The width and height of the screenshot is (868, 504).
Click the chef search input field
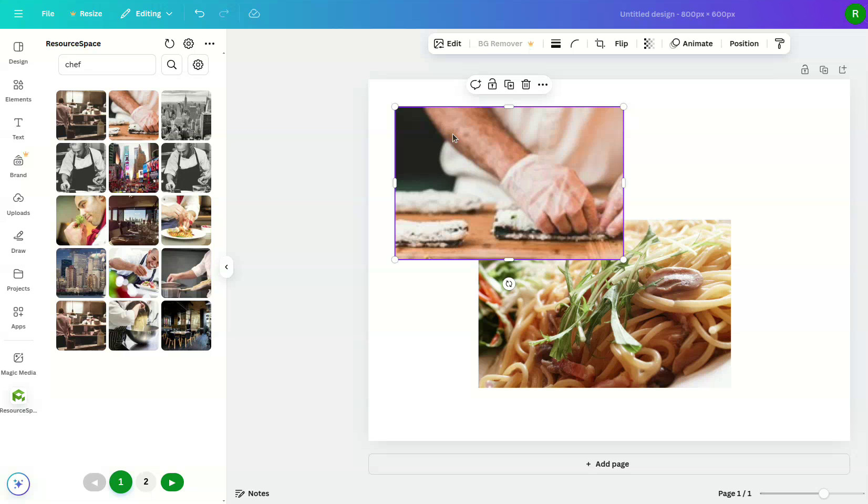107,65
